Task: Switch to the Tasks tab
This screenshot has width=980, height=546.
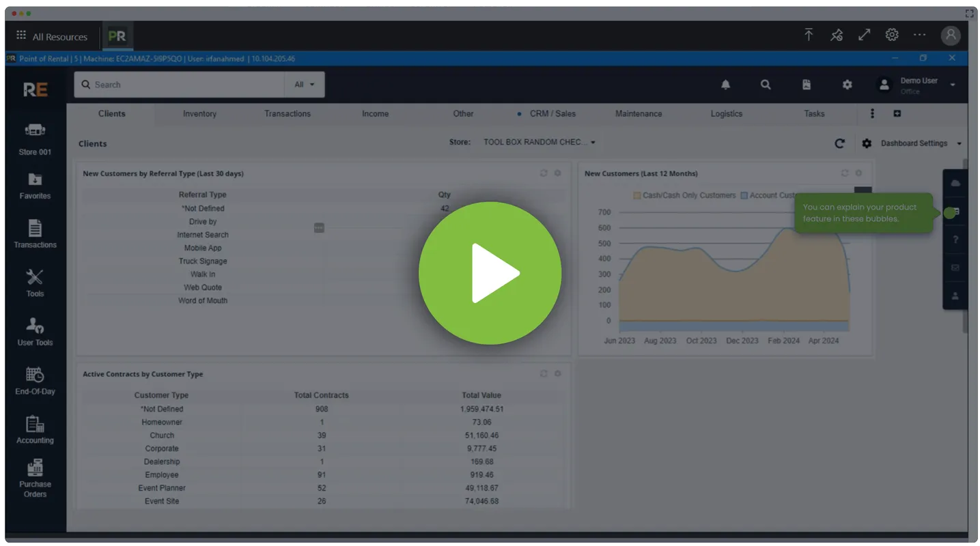Action: pyautogui.click(x=814, y=114)
